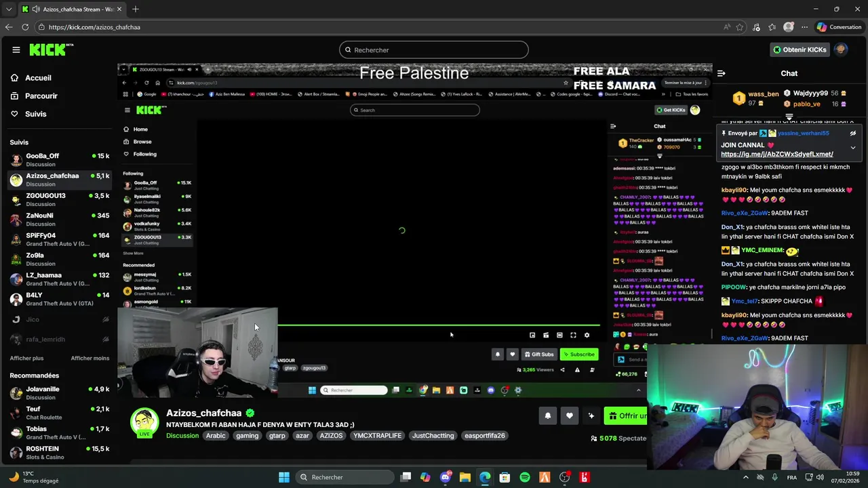Image resolution: width=868 pixels, height=488 pixels.
Task: Open Discord from the taskbar
Action: pyautogui.click(x=446, y=477)
